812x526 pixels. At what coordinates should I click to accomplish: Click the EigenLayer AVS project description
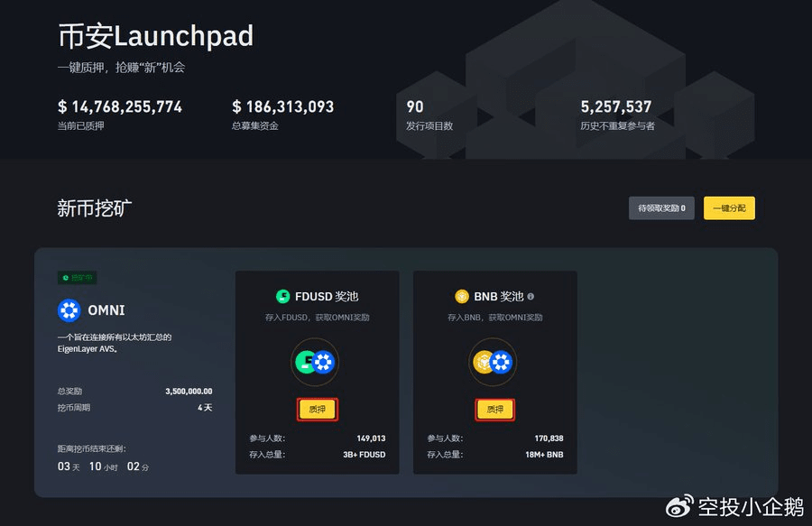pyautogui.click(x=115, y=343)
